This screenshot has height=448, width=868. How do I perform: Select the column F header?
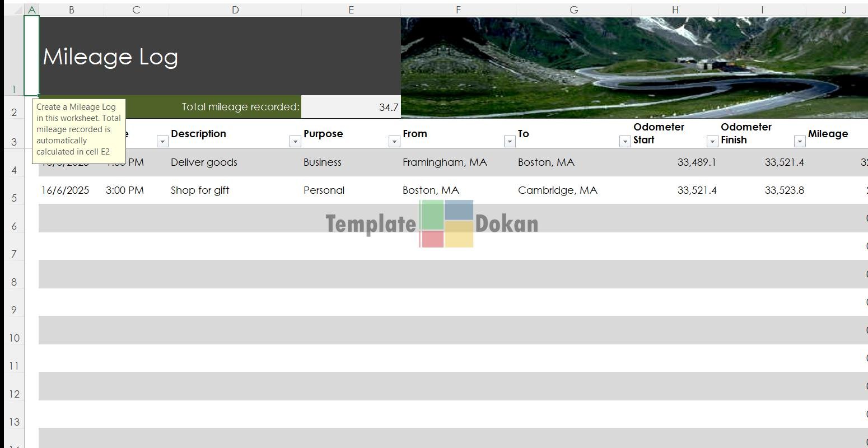click(x=458, y=10)
